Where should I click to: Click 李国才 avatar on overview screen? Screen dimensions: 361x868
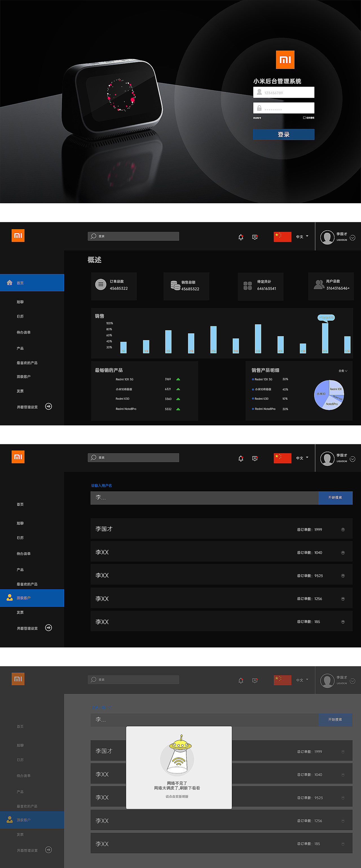tap(327, 237)
